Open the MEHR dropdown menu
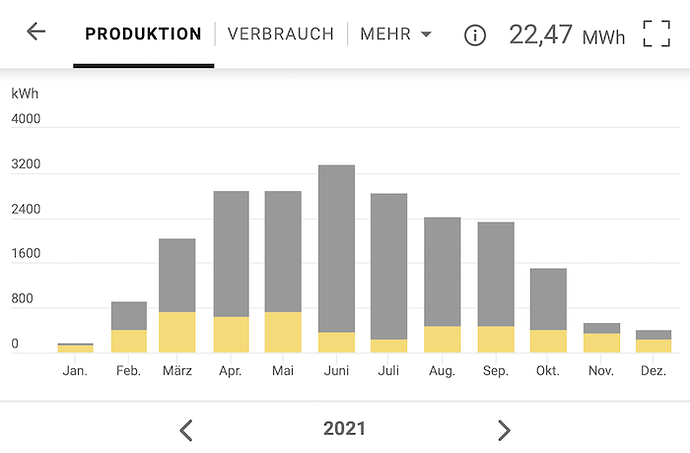Viewport: 690px width, 453px height. pos(396,34)
